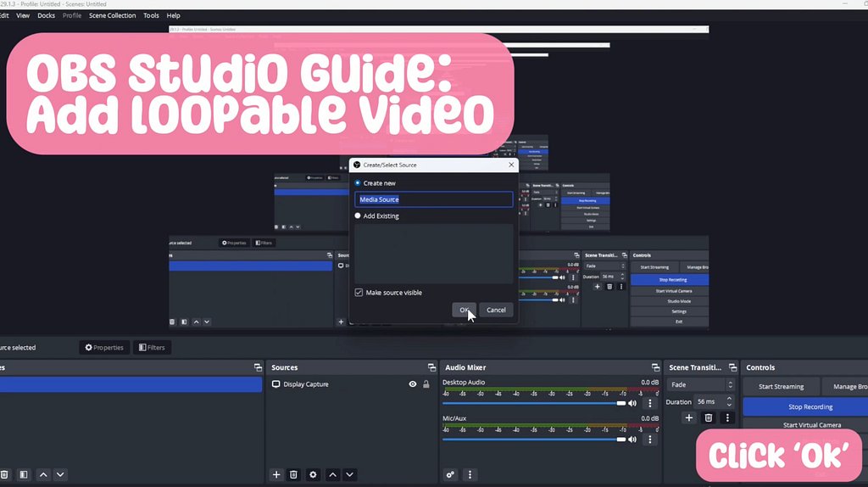This screenshot has height=487, width=868.
Task: Open source properties gear in Sources toolbar
Action: [x=313, y=475]
